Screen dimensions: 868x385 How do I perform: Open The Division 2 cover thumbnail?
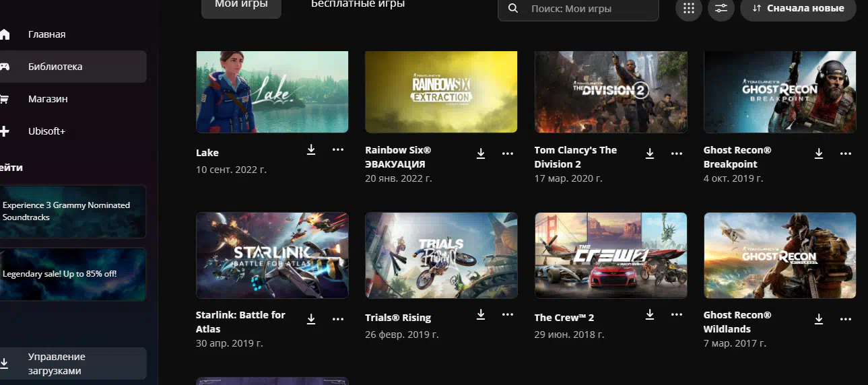pyautogui.click(x=611, y=92)
